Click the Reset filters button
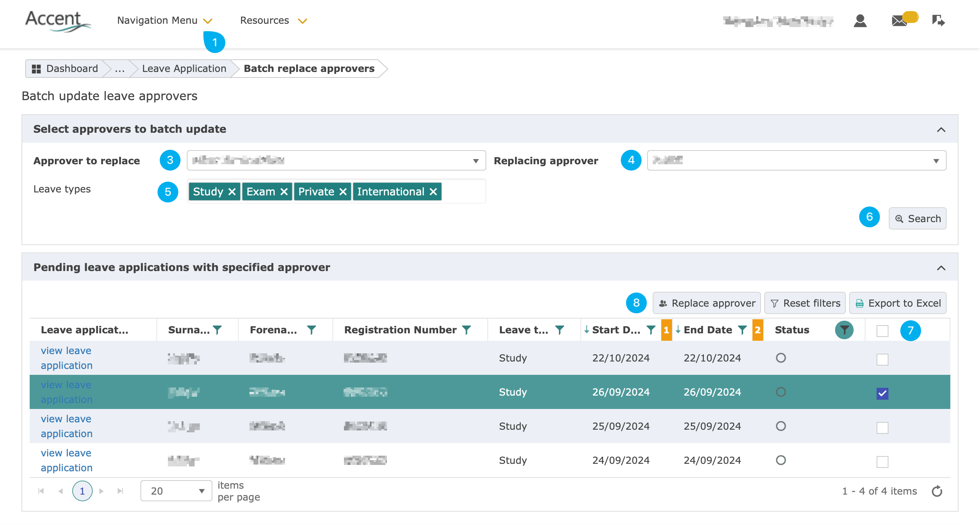Viewport: 980px width, 525px height. tap(805, 303)
